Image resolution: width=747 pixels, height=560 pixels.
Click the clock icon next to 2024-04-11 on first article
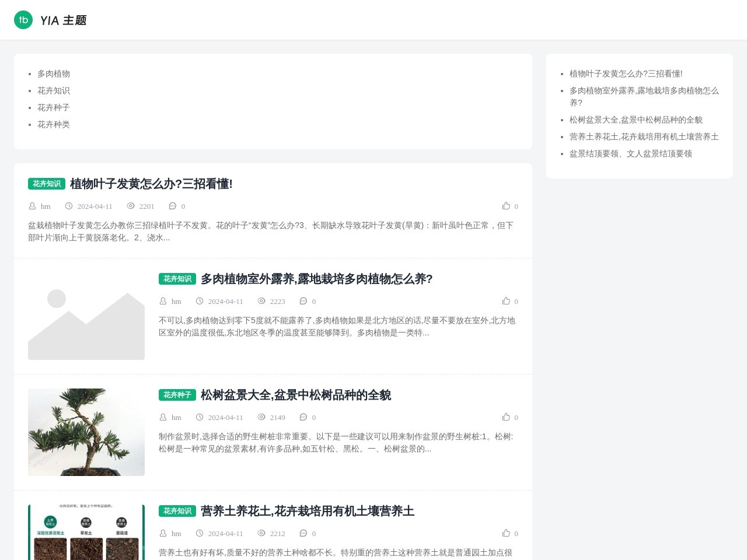(69, 206)
